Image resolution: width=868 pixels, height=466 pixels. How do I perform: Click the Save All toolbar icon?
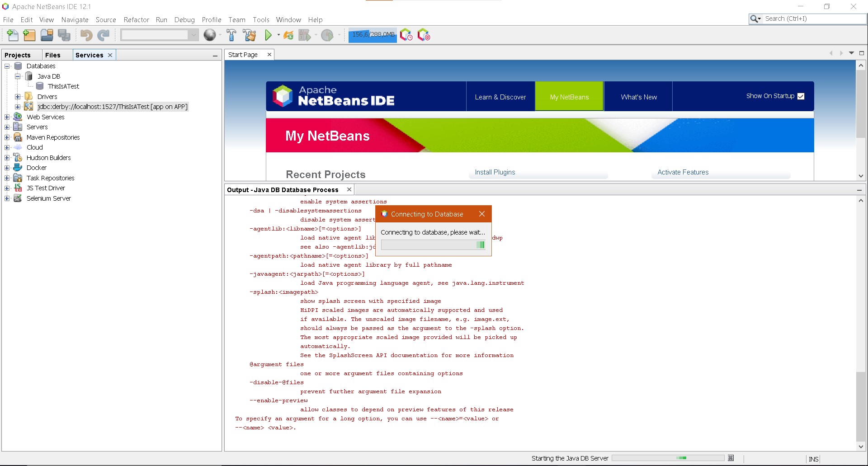point(64,35)
